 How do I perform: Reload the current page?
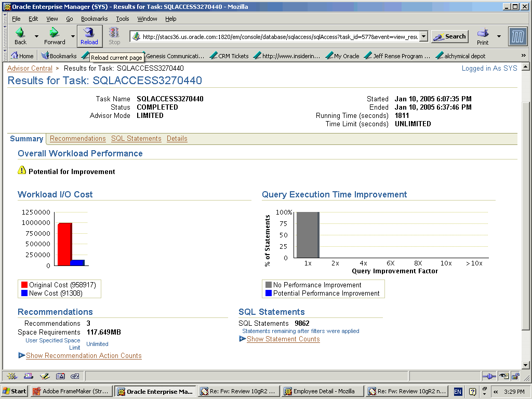pyautogui.click(x=89, y=36)
